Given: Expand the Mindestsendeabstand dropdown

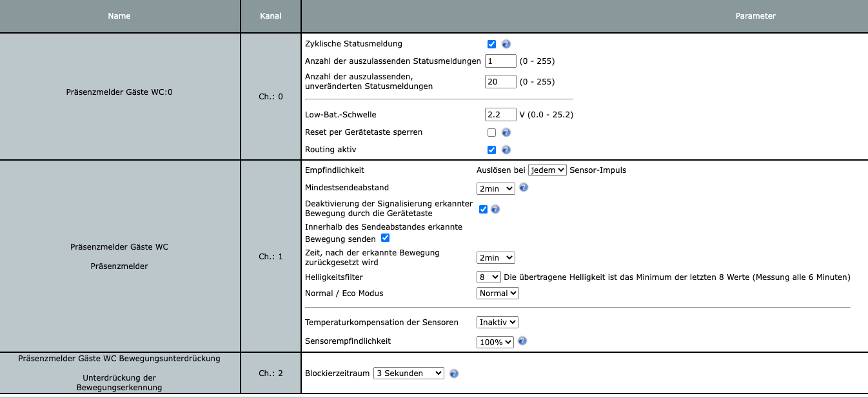Looking at the screenshot, I should pos(495,188).
